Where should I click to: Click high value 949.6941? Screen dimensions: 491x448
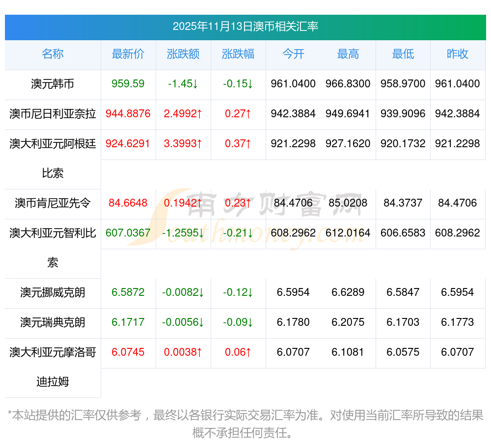(x=348, y=113)
